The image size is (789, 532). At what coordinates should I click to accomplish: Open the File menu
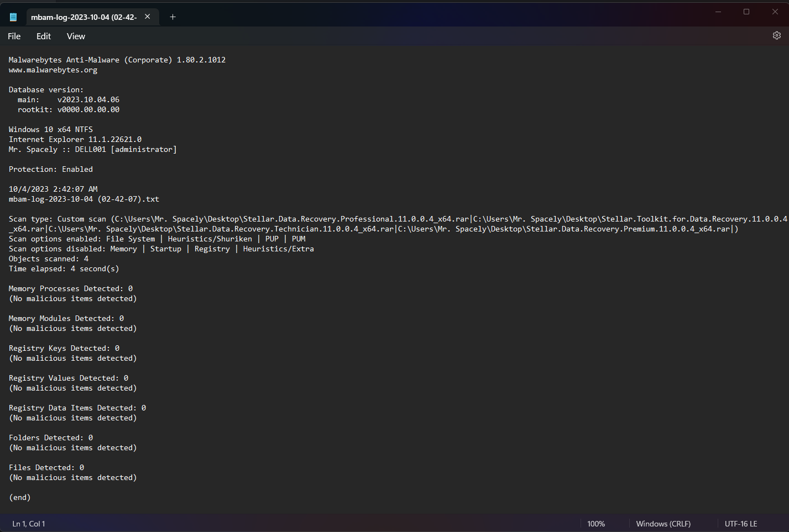(14, 36)
